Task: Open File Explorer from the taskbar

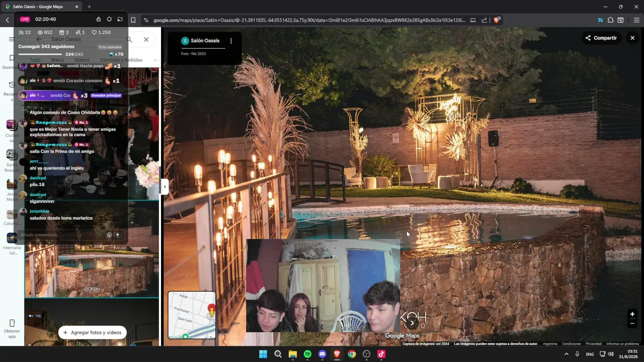Action: [293, 354]
